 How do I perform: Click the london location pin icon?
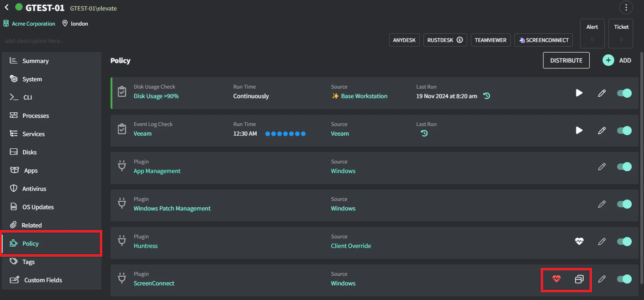click(65, 23)
